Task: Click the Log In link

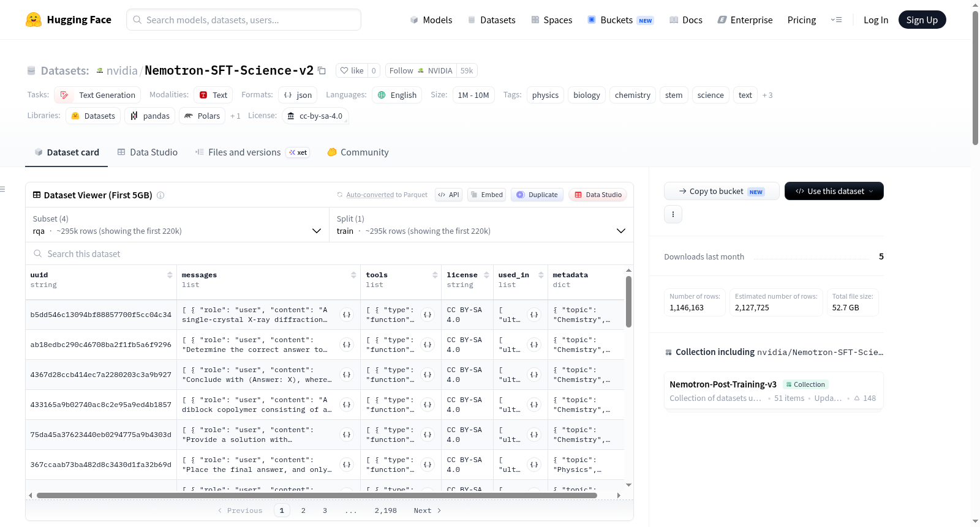Action: coord(876,20)
